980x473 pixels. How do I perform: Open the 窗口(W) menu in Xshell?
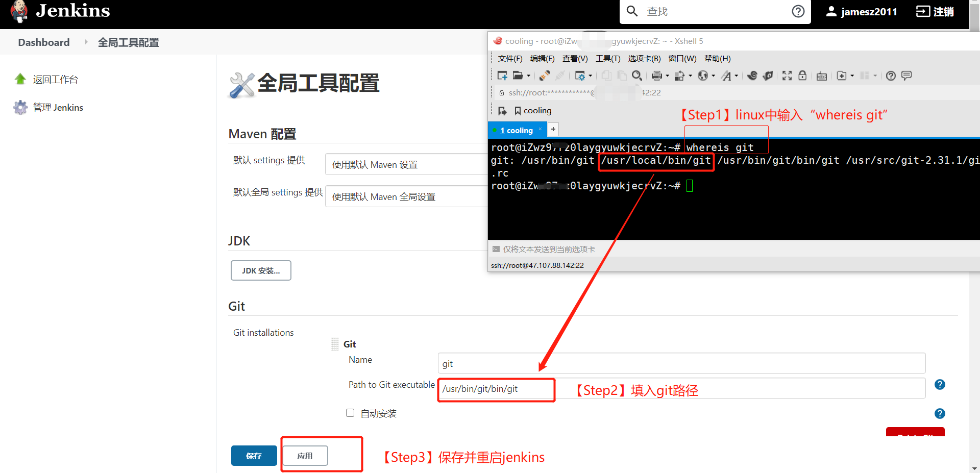tap(682, 59)
